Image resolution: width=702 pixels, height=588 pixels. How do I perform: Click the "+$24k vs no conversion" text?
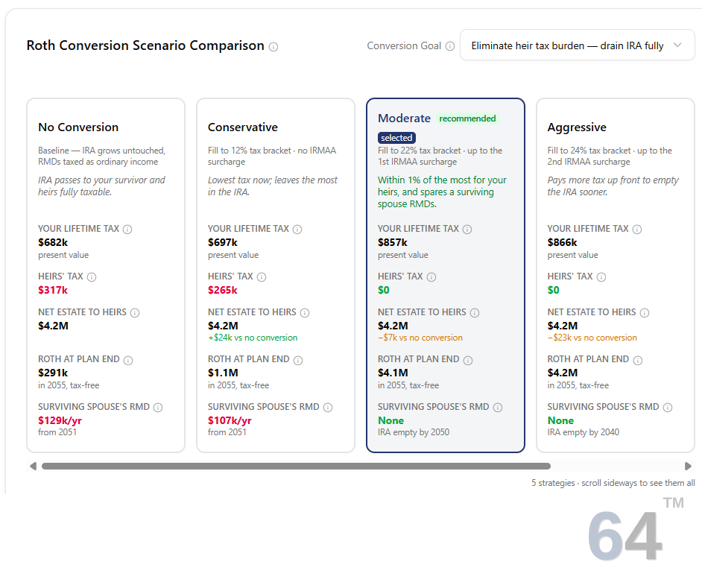(x=253, y=338)
